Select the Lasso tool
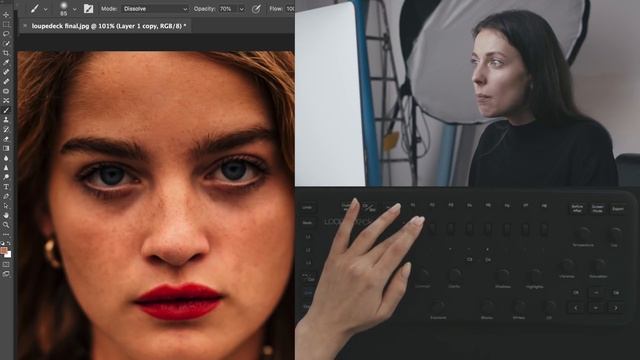The image size is (640, 360). coord(6,33)
